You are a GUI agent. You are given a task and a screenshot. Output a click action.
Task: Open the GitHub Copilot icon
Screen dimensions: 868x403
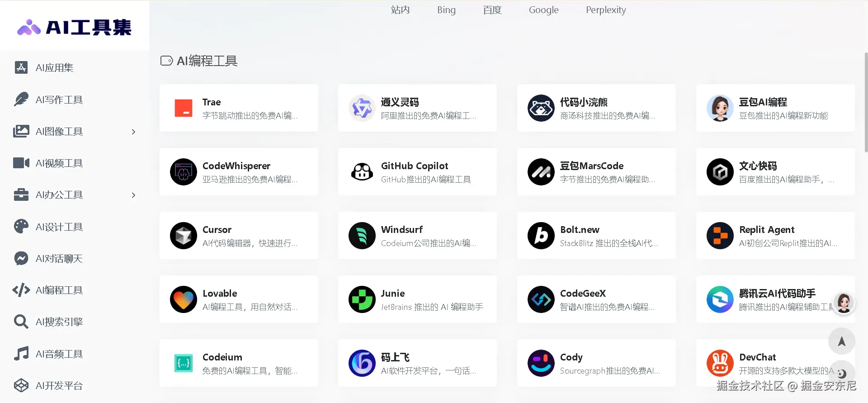pos(362,172)
